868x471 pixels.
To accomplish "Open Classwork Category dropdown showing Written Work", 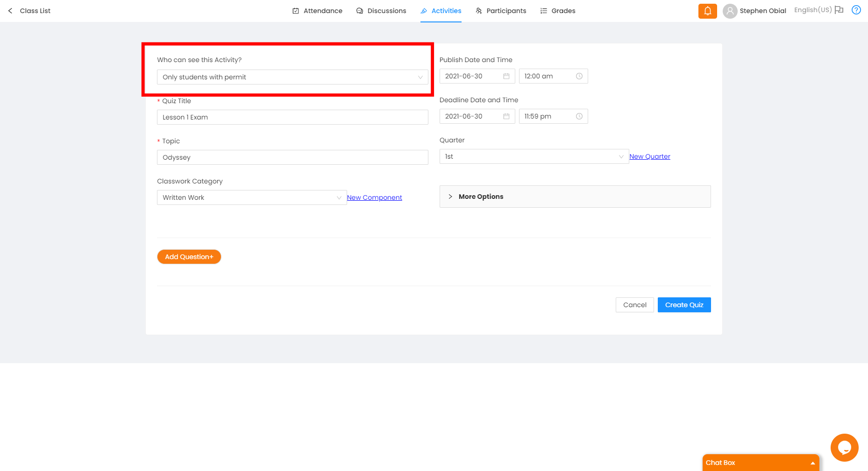I will (251, 197).
